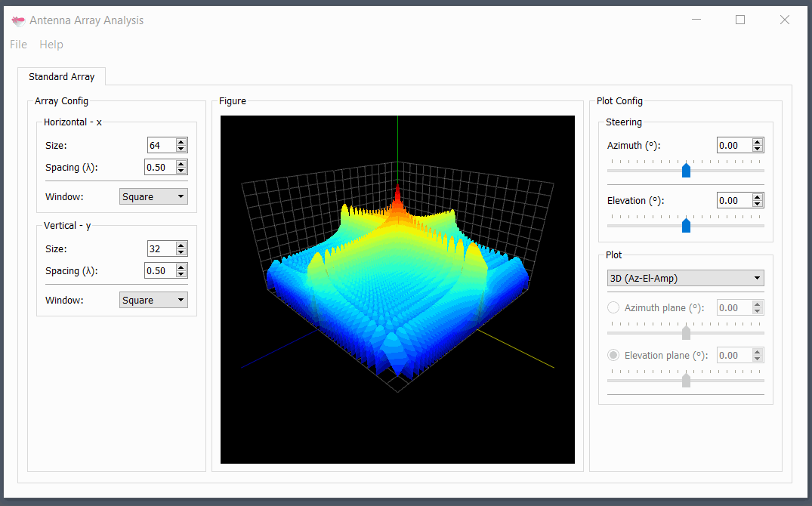Click the steering Elevation value field
Image resolution: width=812 pixels, height=506 pixels.
(x=734, y=200)
